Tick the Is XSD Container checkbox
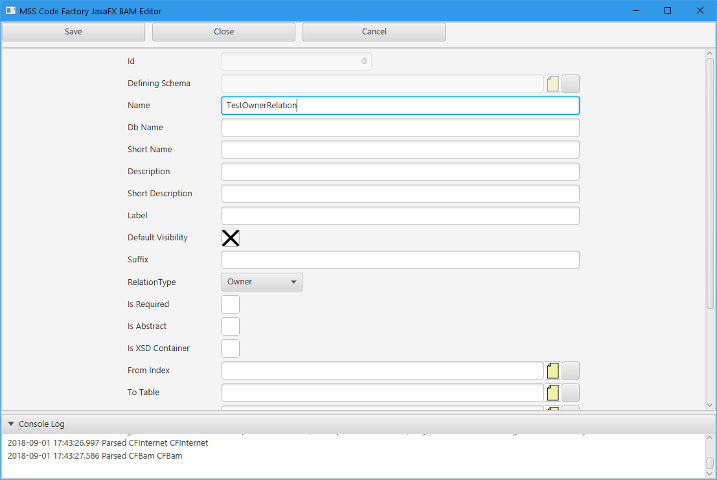Image resolution: width=717 pixels, height=480 pixels. point(230,348)
